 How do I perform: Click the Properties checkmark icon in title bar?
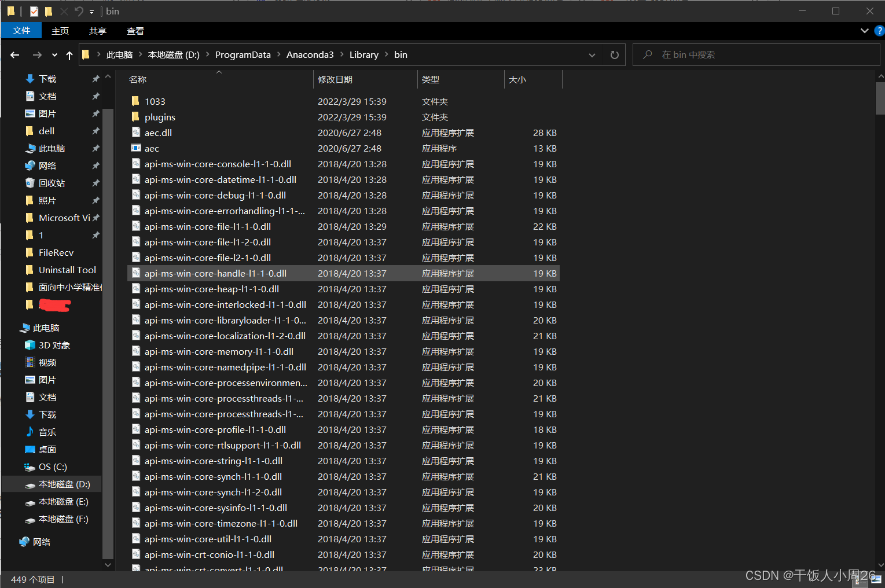(34, 11)
